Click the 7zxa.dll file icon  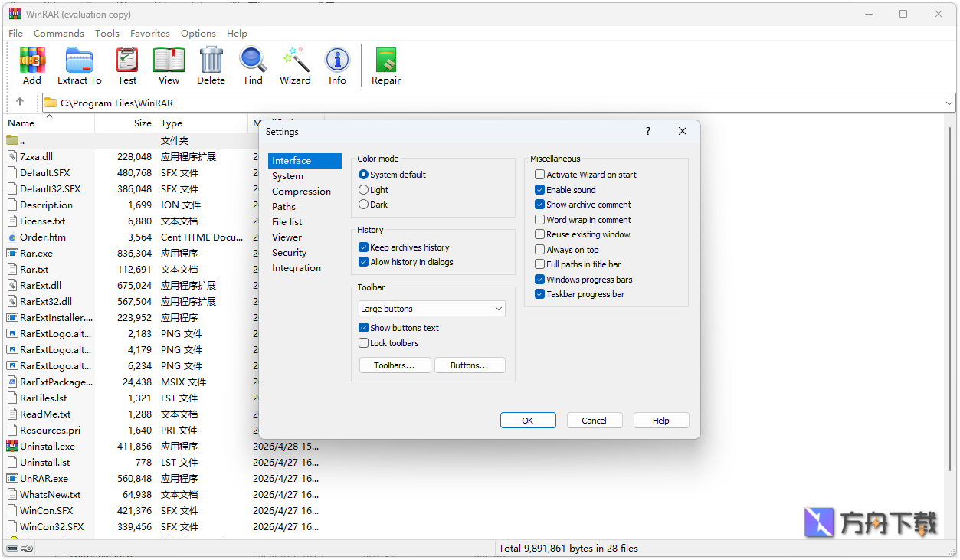pos(12,156)
